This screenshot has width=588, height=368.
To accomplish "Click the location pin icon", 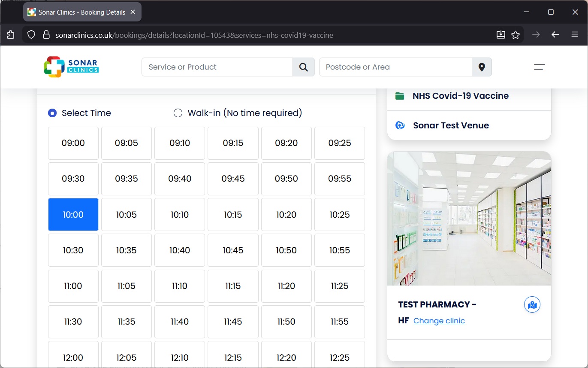I will (x=482, y=67).
